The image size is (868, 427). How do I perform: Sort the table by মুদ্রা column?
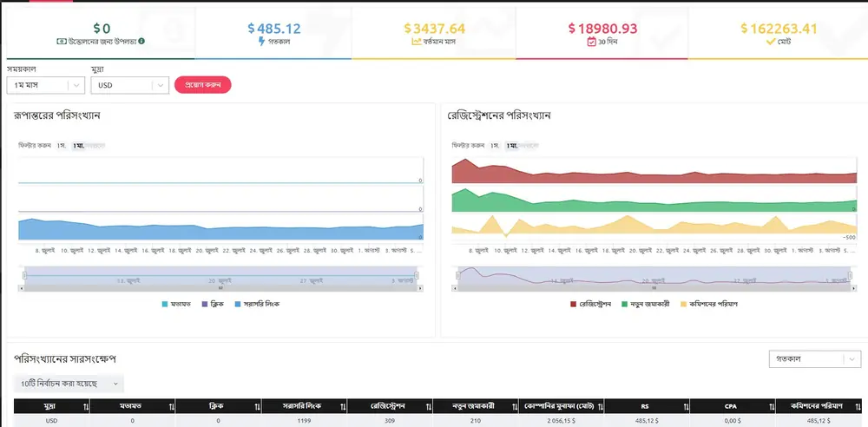click(86, 406)
